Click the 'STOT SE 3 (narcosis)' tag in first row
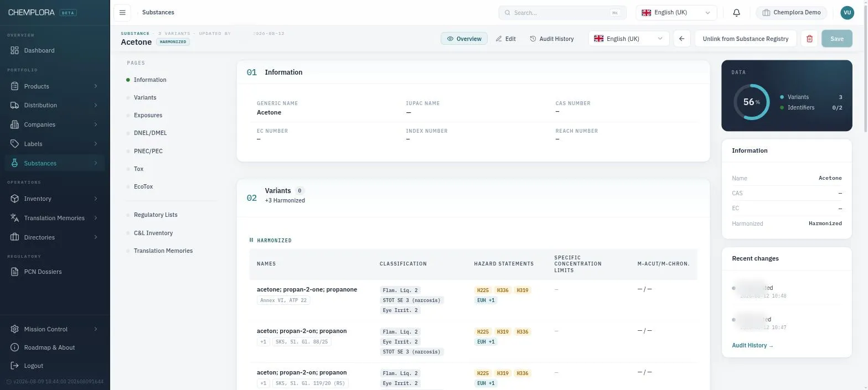 pyautogui.click(x=412, y=300)
